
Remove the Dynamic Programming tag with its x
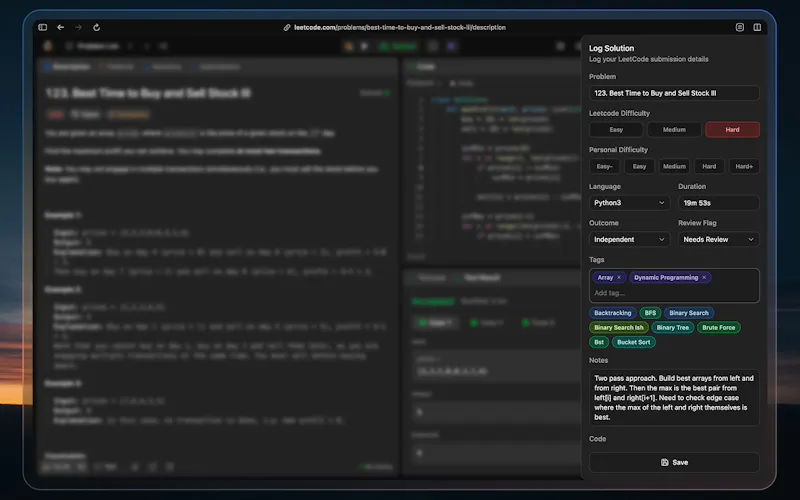[x=704, y=278]
